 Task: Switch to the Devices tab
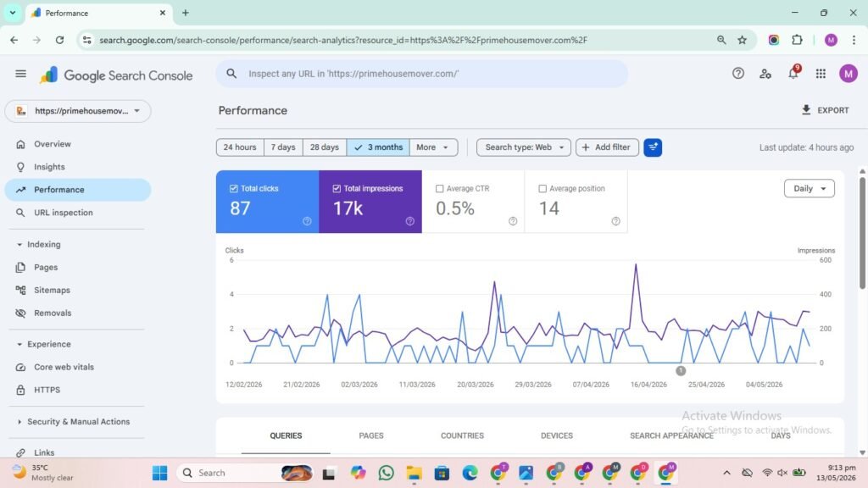click(x=557, y=436)
